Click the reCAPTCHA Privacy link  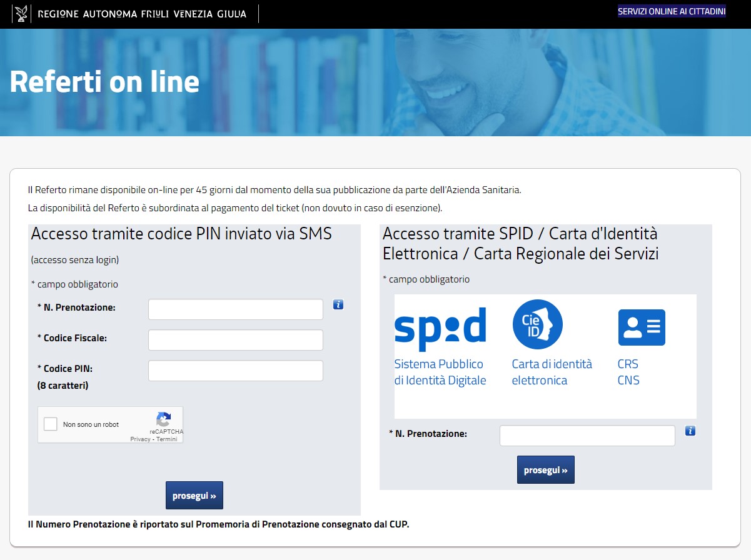(140, 439)
